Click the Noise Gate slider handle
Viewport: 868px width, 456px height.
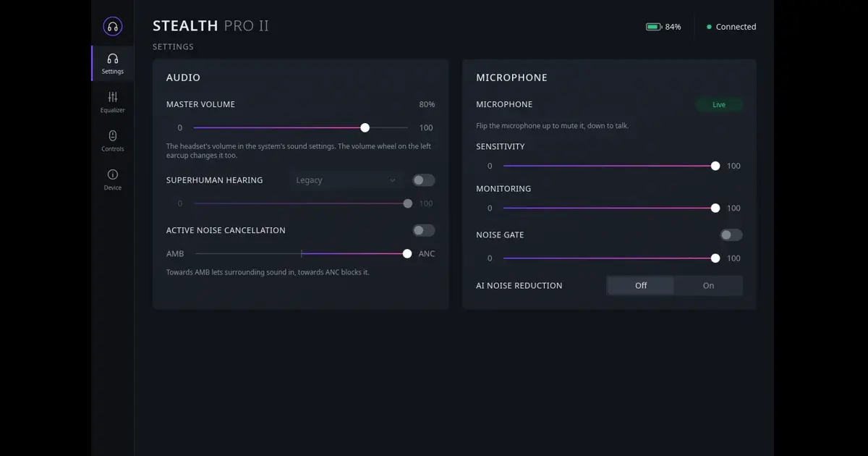(715, 258)
